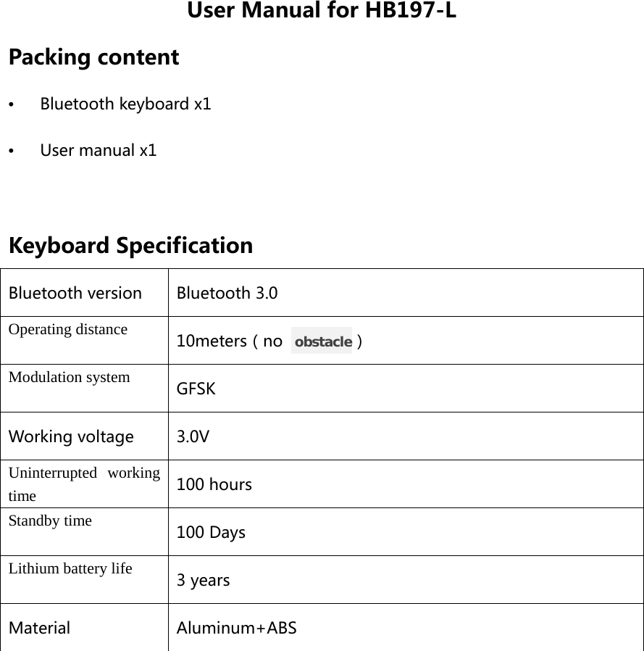Select the "100 Days" value cell
644x651 pixels.
pos(211,532)
